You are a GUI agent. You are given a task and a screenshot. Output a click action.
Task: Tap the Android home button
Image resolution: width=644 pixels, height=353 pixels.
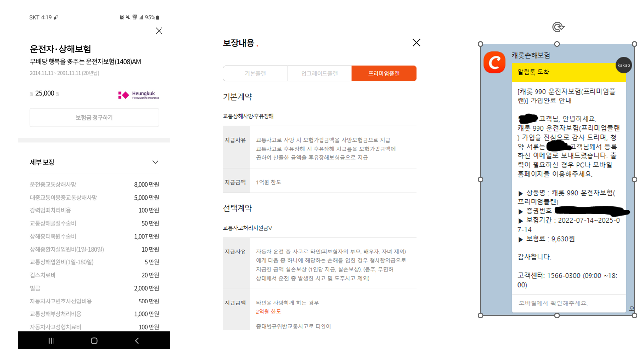(x=94, y=341)
